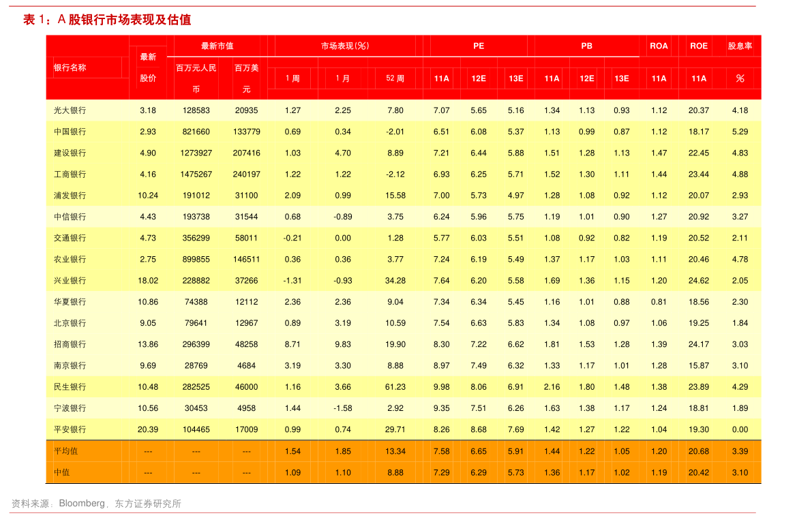Viewport: 812px width, 522px height.
Task: Select the 光大银行 row name
Action: [70, 110]
